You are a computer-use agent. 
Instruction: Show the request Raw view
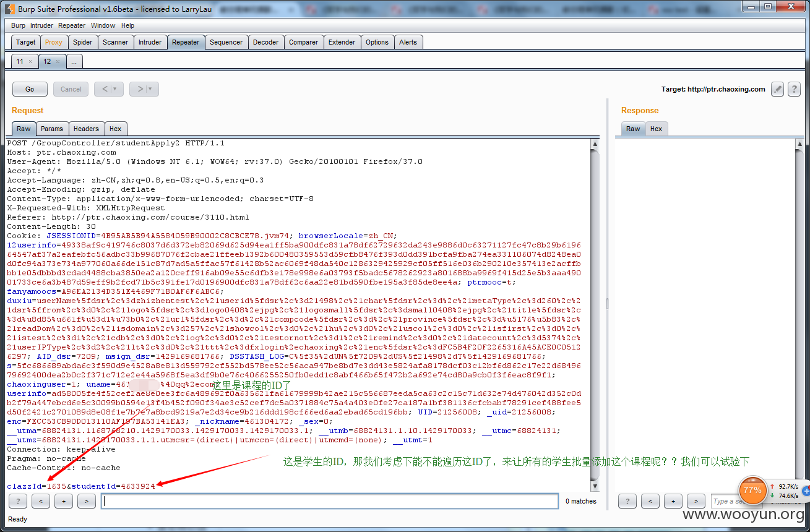[24, 129]
